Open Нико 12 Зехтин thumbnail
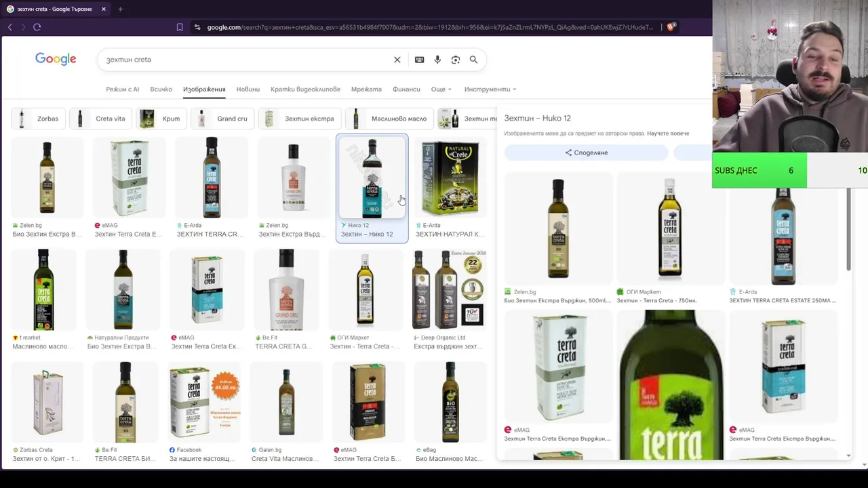Viewport: 868px width, 488px height. pos(372,178)
